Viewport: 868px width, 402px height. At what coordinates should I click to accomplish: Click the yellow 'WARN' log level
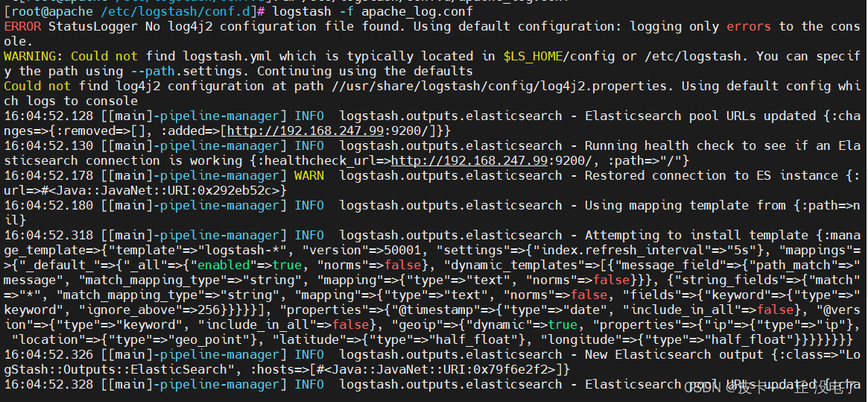click(x=309, y=176)
